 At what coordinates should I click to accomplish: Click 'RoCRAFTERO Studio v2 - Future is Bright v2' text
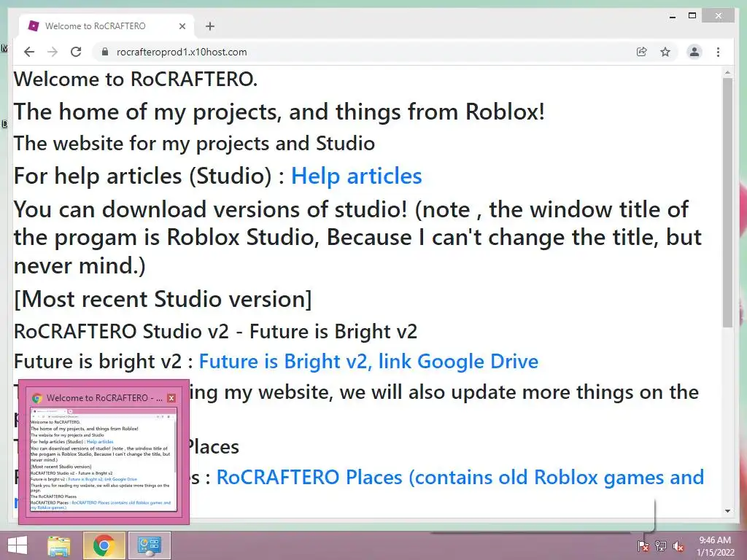pyautogui.click(x=215, y=332)
